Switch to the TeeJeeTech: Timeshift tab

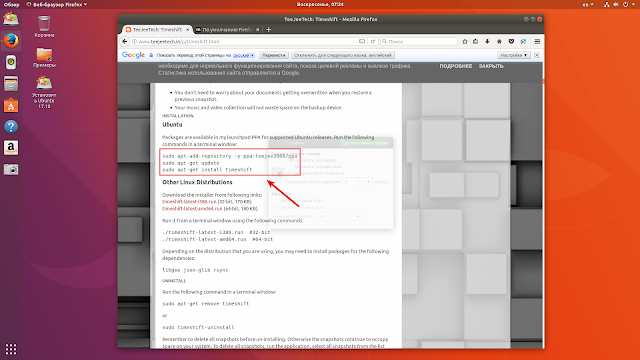(x=157, y=29)
